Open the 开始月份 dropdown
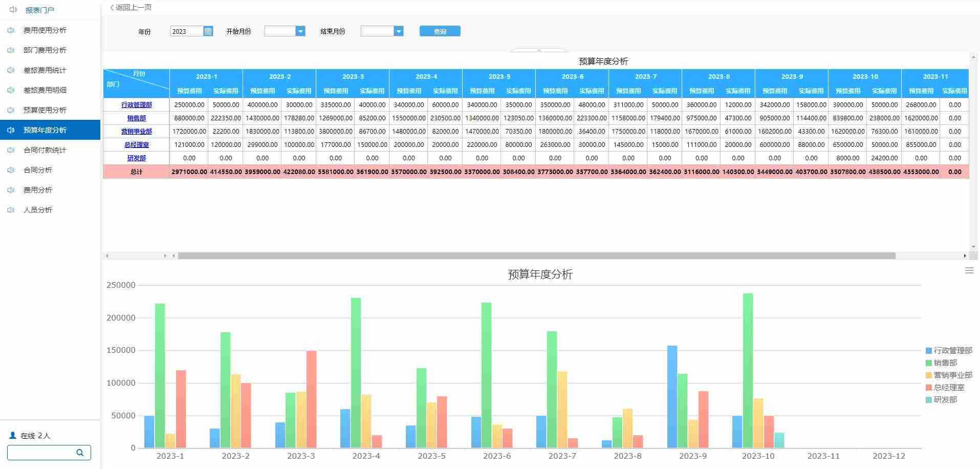 click(x=300, y=31)
